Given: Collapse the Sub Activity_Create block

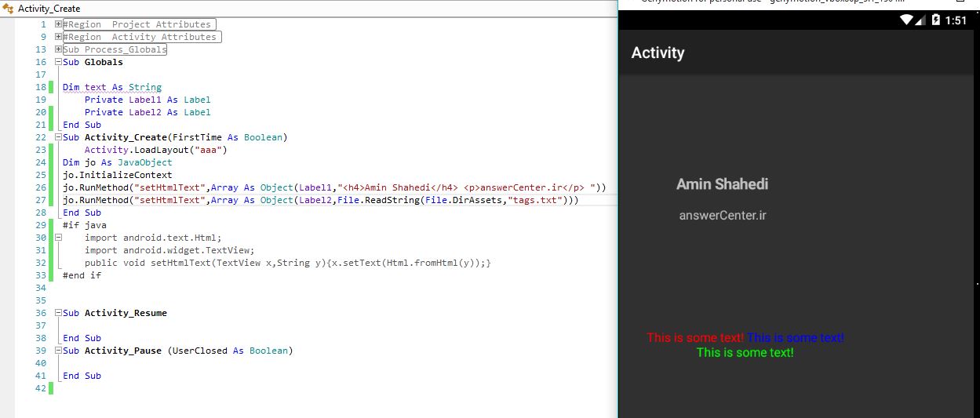Looking at the screenshot, I should coord(59,137).
